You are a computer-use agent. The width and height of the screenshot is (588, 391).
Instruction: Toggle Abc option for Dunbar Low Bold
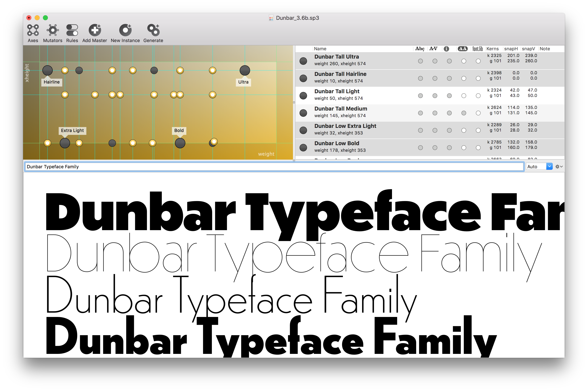tap(420, 148)
